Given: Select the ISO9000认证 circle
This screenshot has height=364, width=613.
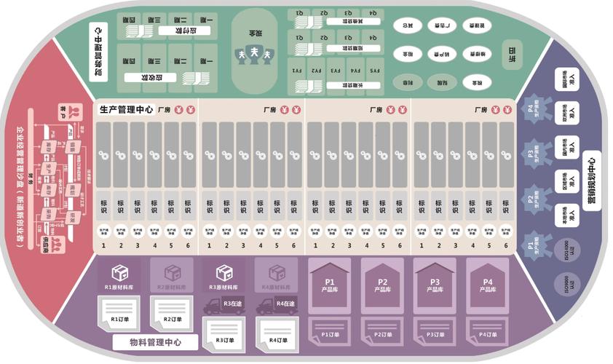Looking at the screenshot, I should (567, 284).
